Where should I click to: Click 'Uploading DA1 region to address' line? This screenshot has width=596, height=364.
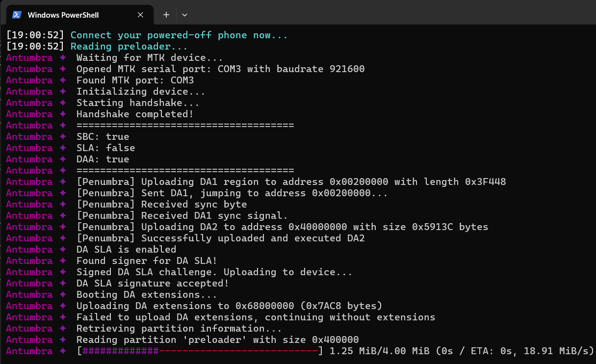291,182
